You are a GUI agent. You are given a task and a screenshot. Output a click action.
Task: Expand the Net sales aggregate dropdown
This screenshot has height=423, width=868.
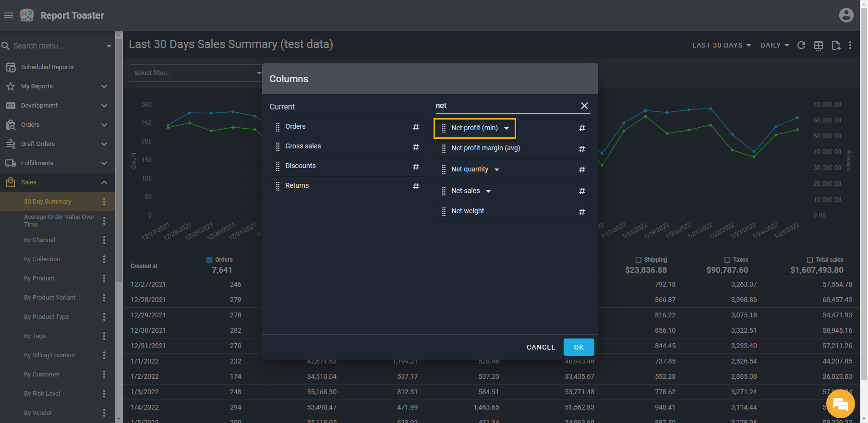[488, 191]
